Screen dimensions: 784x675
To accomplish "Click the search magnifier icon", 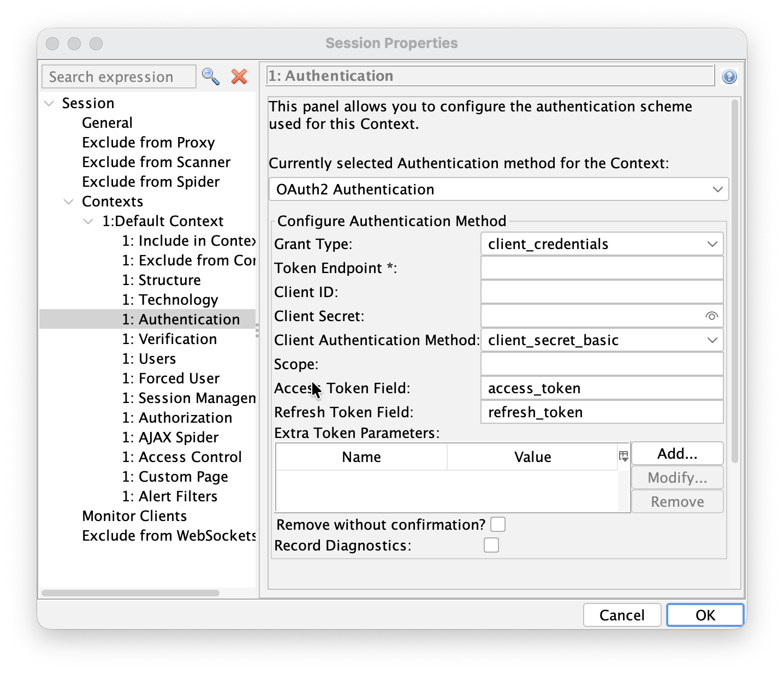I will [x=211, y=76].
